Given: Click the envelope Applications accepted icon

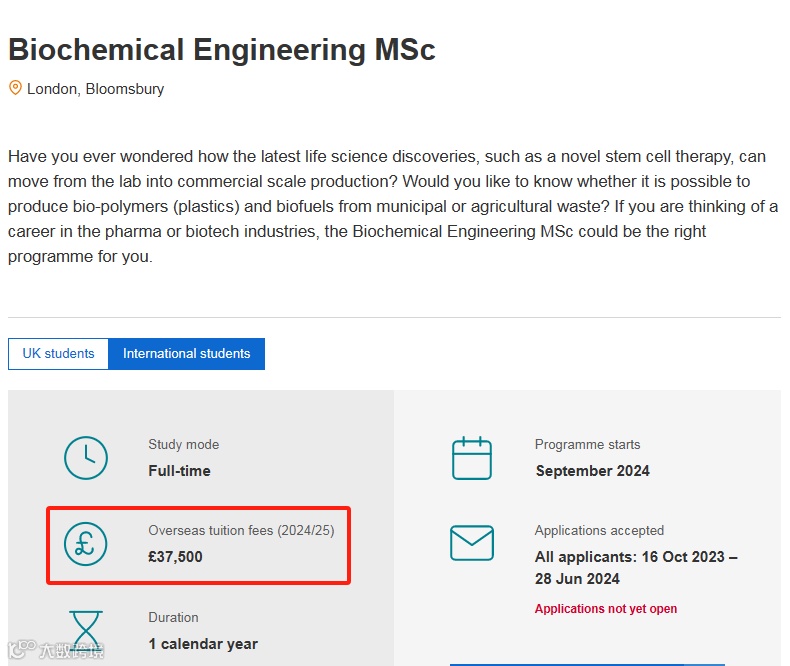Looking at the screenshot, I should (472, 543).
